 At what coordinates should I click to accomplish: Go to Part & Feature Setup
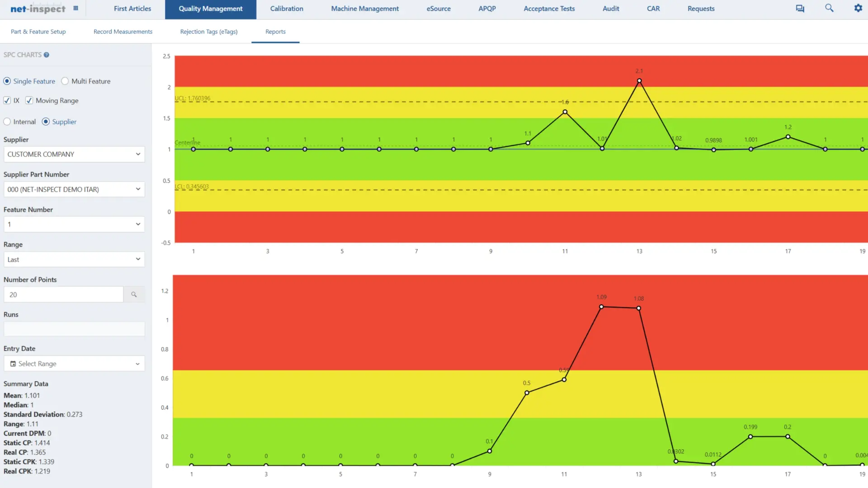pyautogui.click(x=38, y=32)
